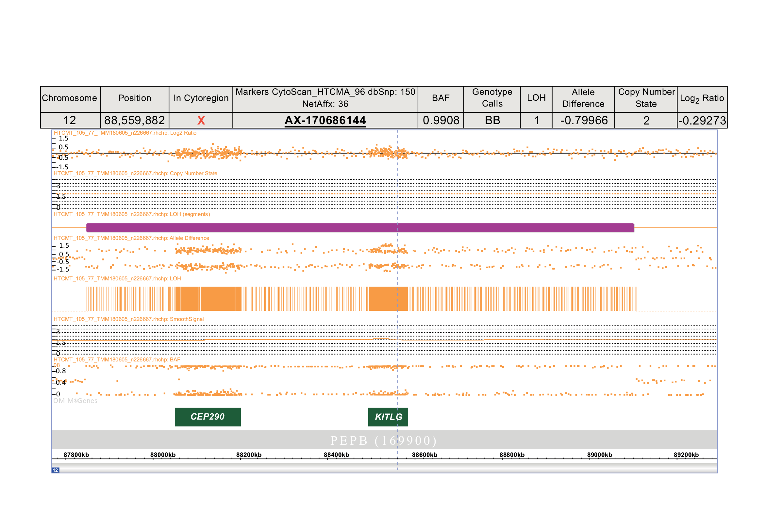Click the 88600kb axis tick label

pyautogui.click(x=424, y=455)
